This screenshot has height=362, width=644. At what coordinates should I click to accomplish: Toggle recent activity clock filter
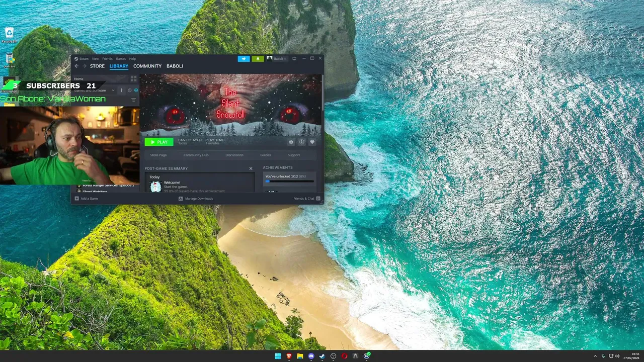(x=129, y=90)
